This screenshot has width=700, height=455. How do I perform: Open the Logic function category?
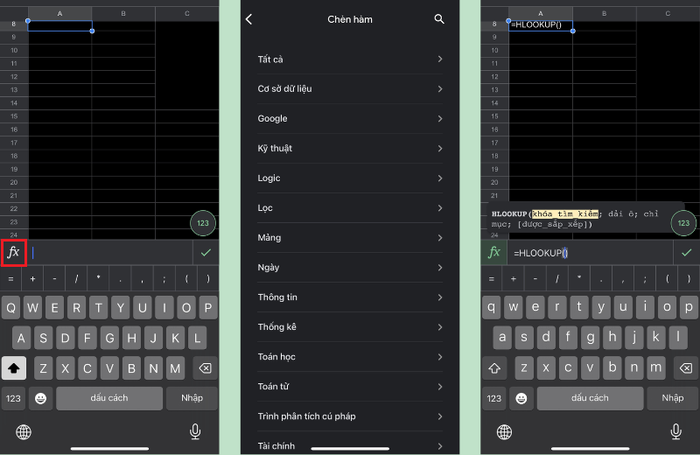[350, 178]
